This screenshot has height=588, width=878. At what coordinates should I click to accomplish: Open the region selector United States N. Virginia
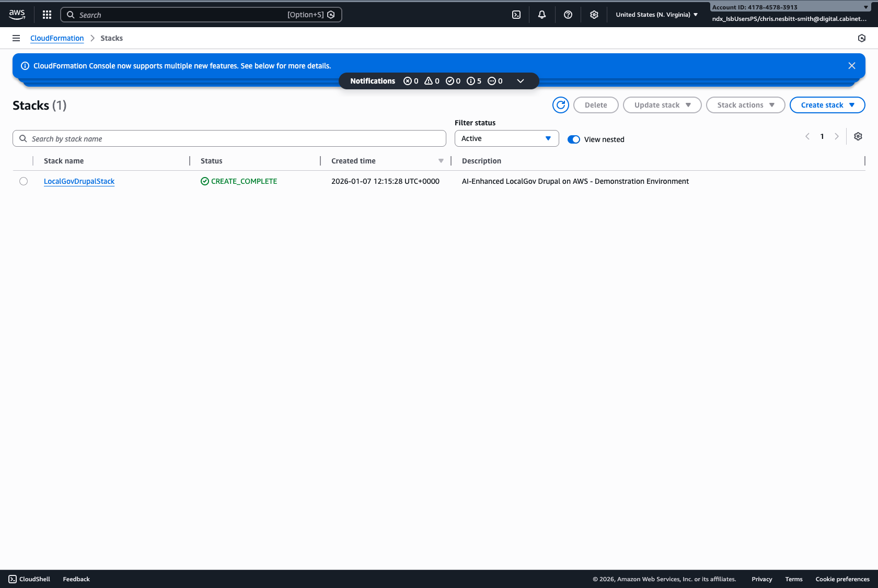pyautogui.click(x=656, y=14)
